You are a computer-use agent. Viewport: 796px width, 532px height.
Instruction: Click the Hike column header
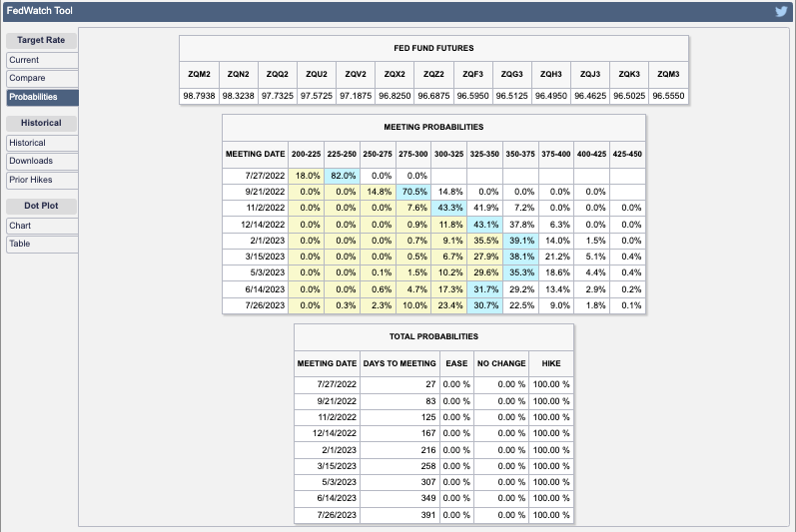550,363
